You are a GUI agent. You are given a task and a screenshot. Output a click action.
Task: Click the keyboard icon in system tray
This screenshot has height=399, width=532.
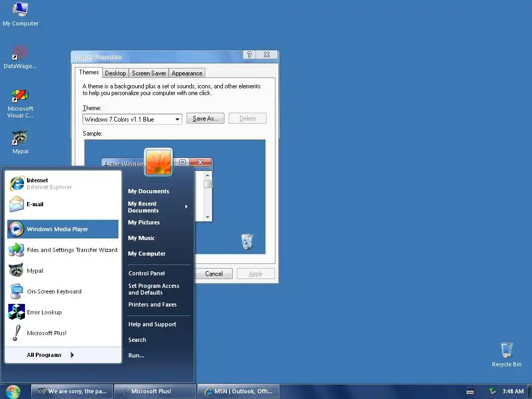click(470, 392)
